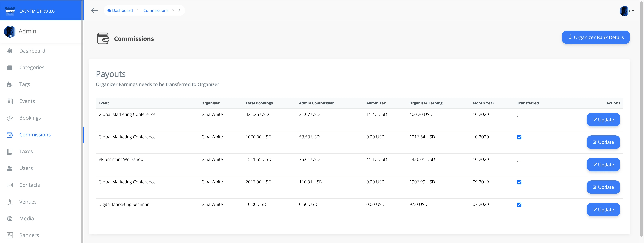Click the Media image icon
Screen dimensions: 644x243
(x=10, y=218)
